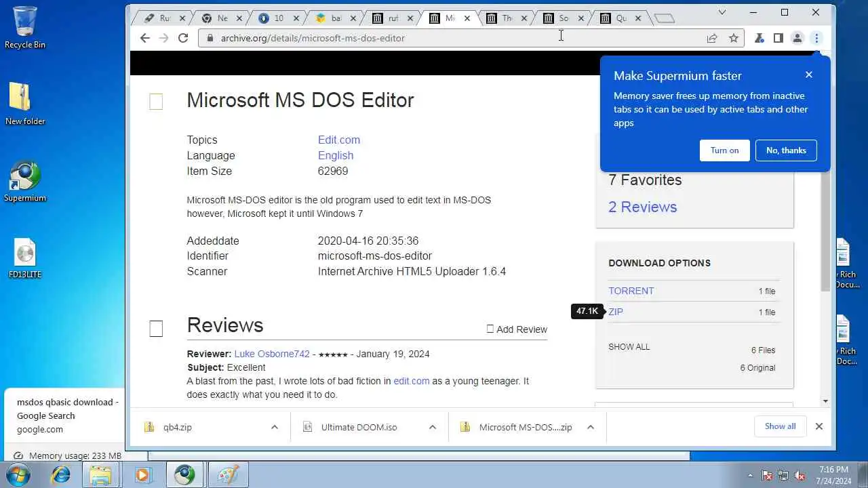868x488 pixels.
Task: Click '7 Favorites' text
Action: 645,180
